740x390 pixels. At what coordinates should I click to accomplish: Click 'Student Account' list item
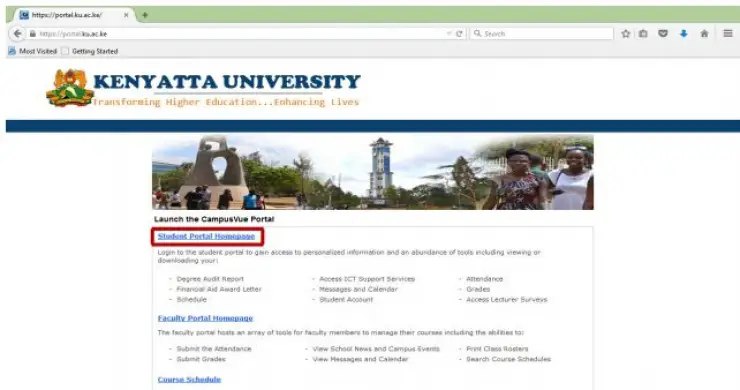(x=346, y=299)
